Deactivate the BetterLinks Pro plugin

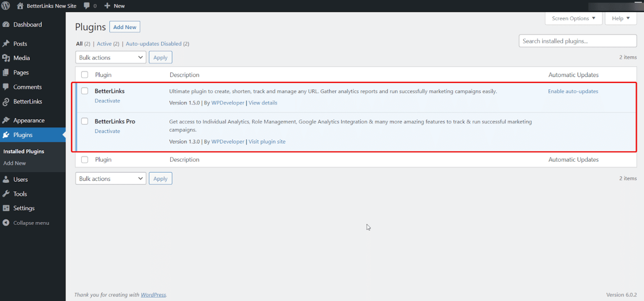[x=107, y=131]
